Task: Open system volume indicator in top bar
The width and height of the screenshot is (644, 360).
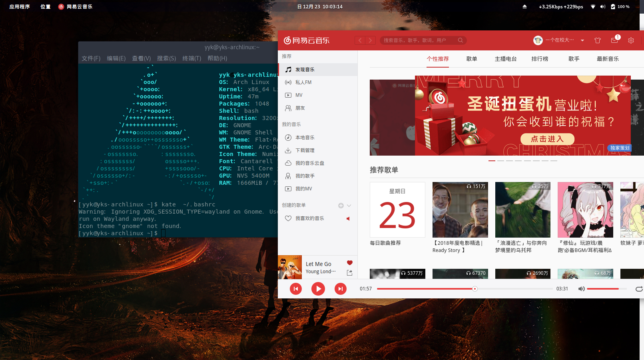Action: 603,7
